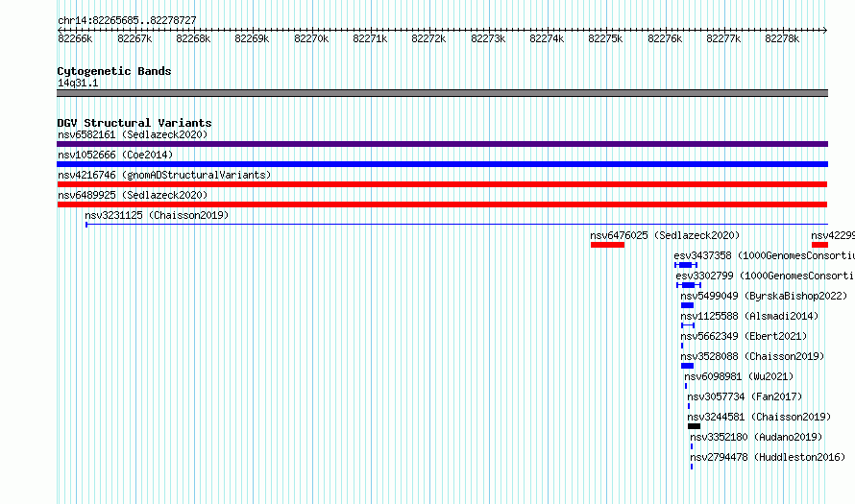Image resolution: width=855 pixels, height=504 pixels.
Task: Select the red nsv4216746 variant bar
Action: [x=442, y=184]
